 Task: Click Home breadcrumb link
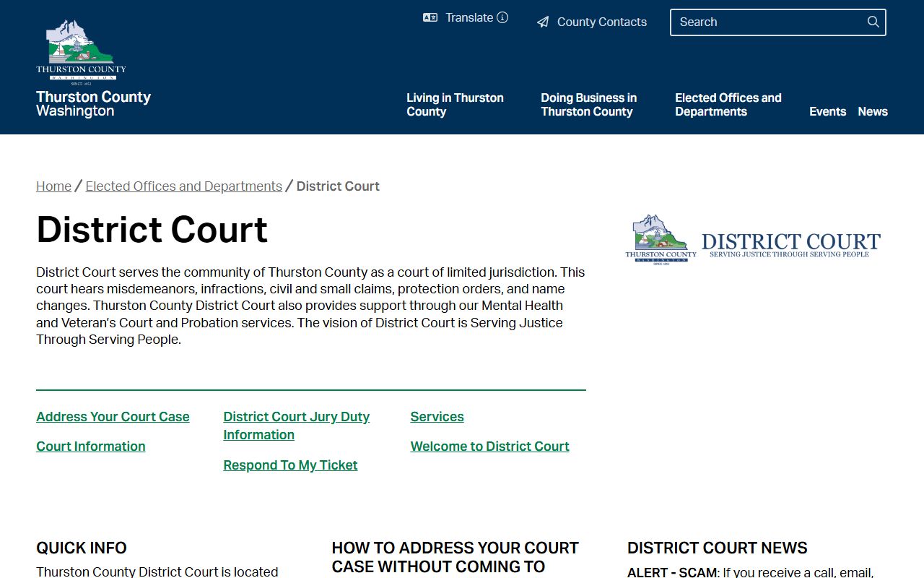(53, 186)
